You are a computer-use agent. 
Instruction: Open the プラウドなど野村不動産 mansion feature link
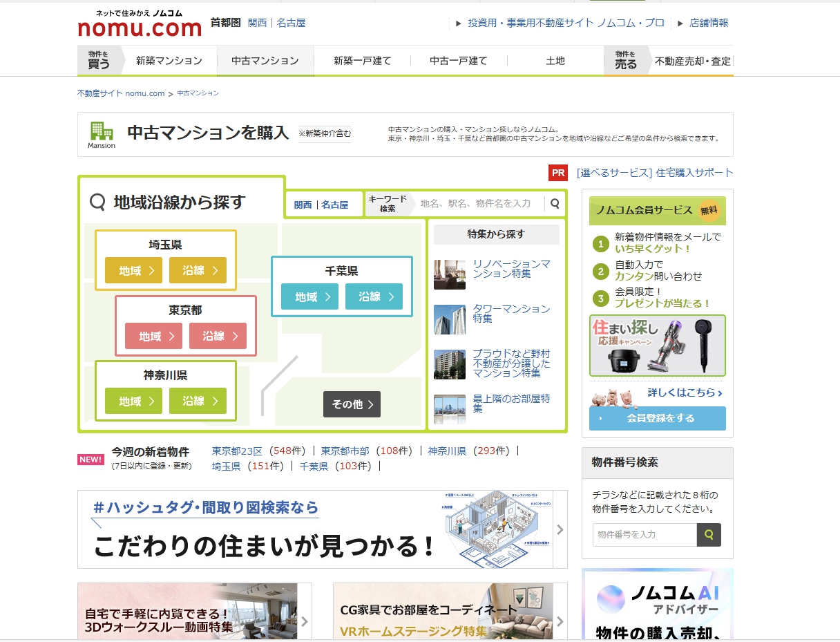512,364
